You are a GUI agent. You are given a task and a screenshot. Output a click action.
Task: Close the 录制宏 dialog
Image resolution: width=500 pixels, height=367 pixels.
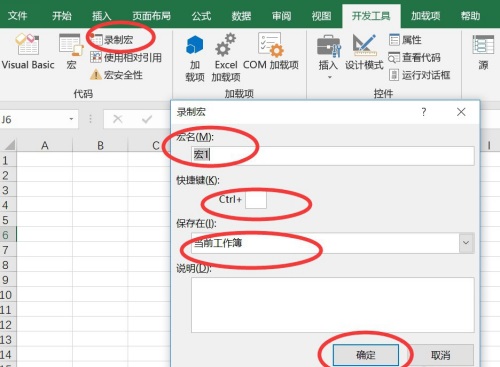[x=461, y=112]
